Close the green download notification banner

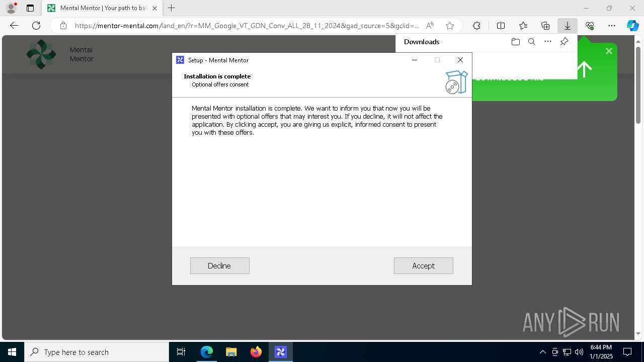(609, 51)
